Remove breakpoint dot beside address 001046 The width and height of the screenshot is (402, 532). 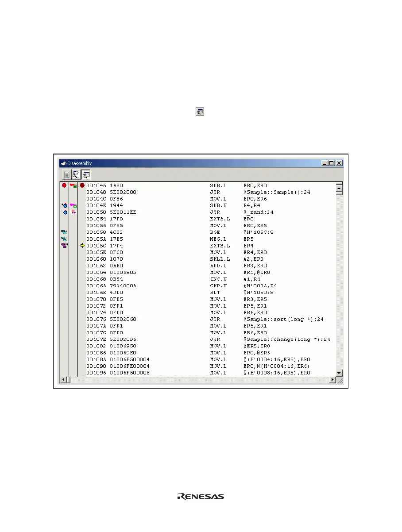click(82, 185)
